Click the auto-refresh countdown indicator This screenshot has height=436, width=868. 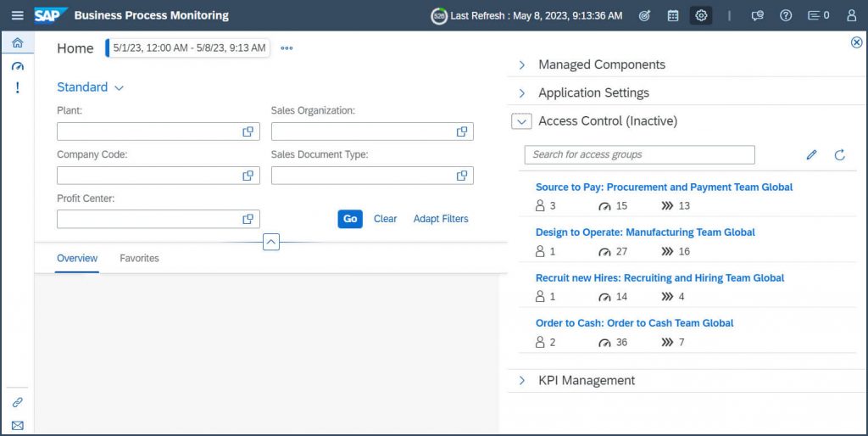(x=439, y=16)
